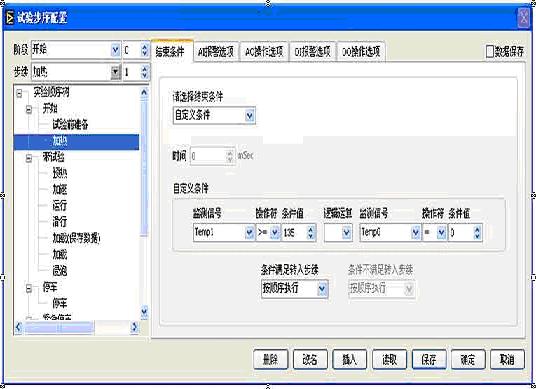Select the 浸泡 step in the tree
The image size is (536, 389).
[59, 271]
